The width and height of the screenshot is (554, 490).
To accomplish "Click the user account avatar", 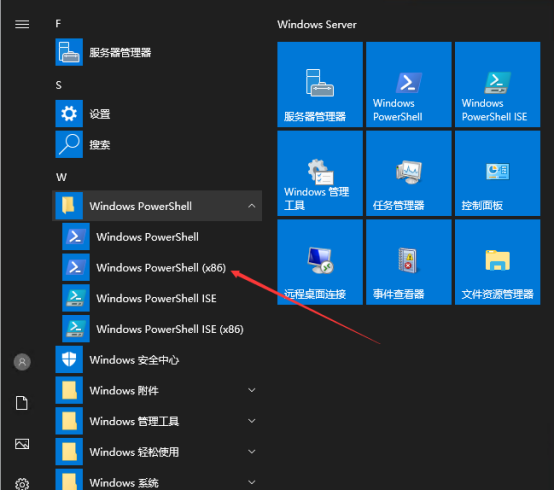I will (x=22, y=362).
